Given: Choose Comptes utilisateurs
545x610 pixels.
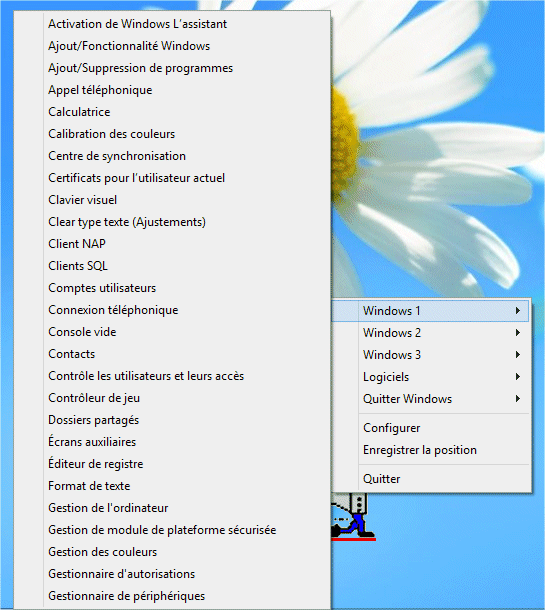Looking at the screenshot, I should (172, 288).
